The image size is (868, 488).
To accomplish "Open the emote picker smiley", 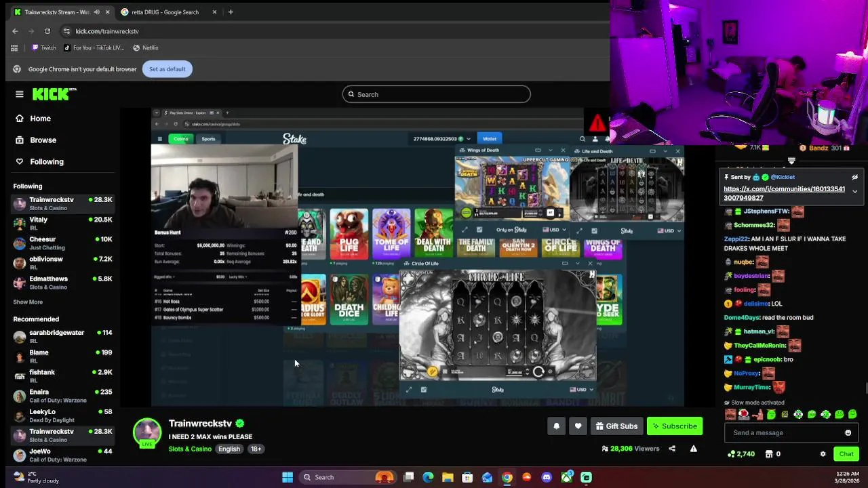I will coord(848,433).
